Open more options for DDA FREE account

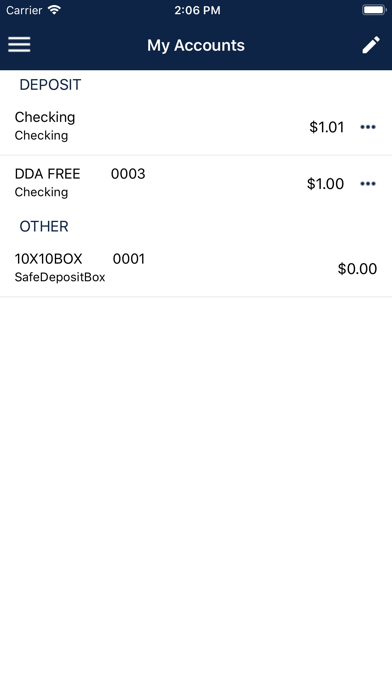(368, 184)
